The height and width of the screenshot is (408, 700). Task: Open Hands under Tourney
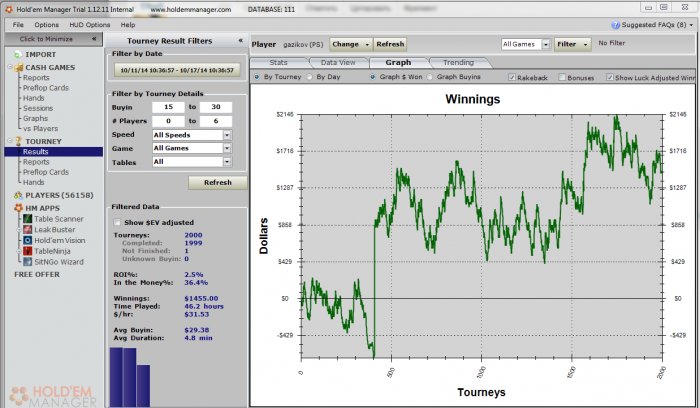point(34,183)
